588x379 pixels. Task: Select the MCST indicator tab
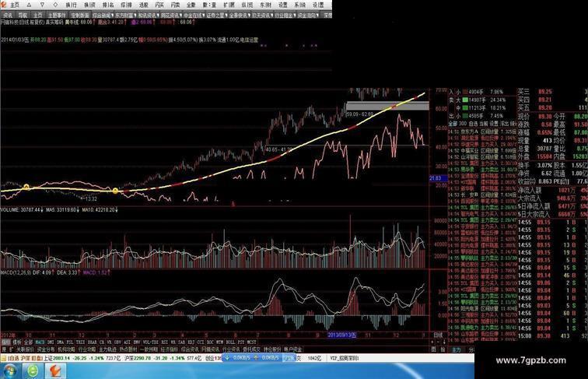click(251, 342)
